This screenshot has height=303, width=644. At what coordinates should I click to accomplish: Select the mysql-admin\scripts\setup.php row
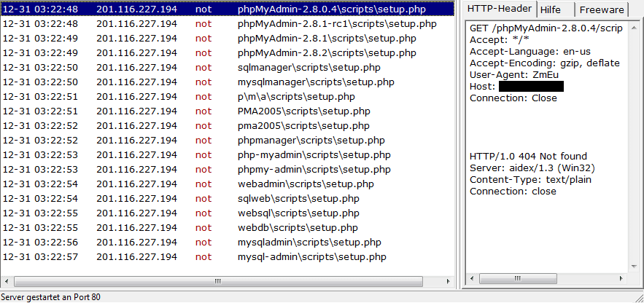click(x=228, y=257)
